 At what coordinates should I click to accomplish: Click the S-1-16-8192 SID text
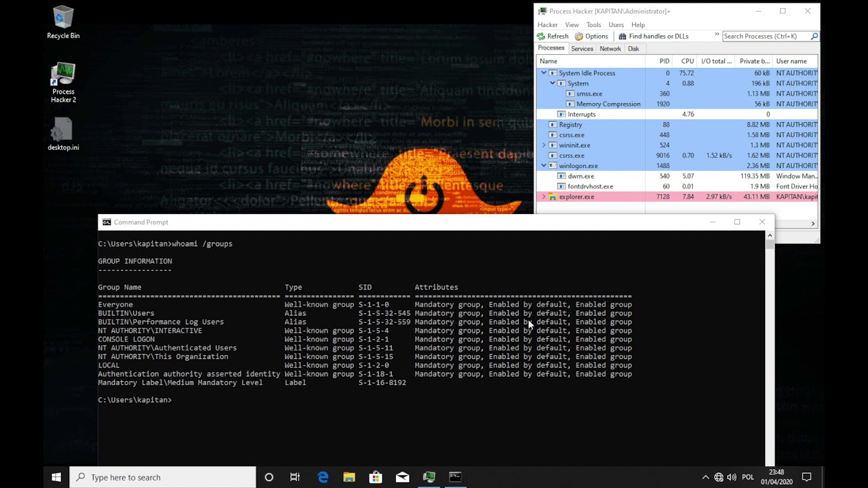click(x=382, y=383)
